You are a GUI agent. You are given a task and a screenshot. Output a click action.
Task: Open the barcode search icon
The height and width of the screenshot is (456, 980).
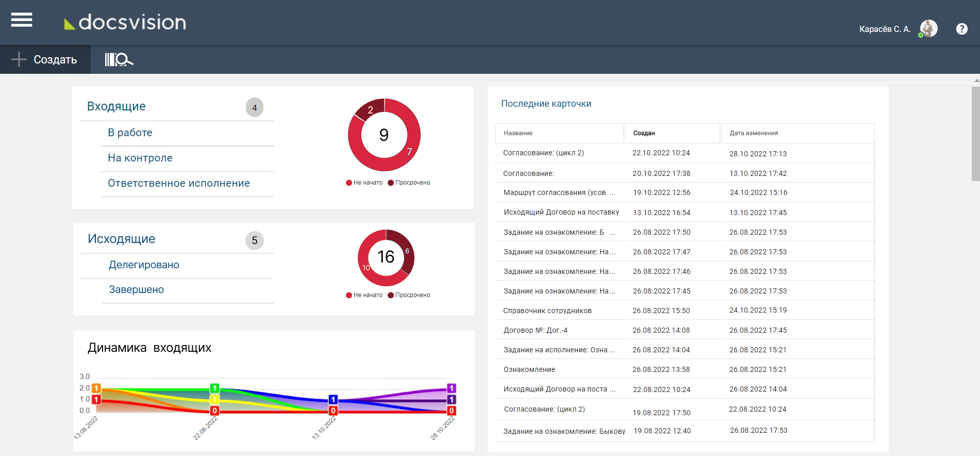[119, 60]
